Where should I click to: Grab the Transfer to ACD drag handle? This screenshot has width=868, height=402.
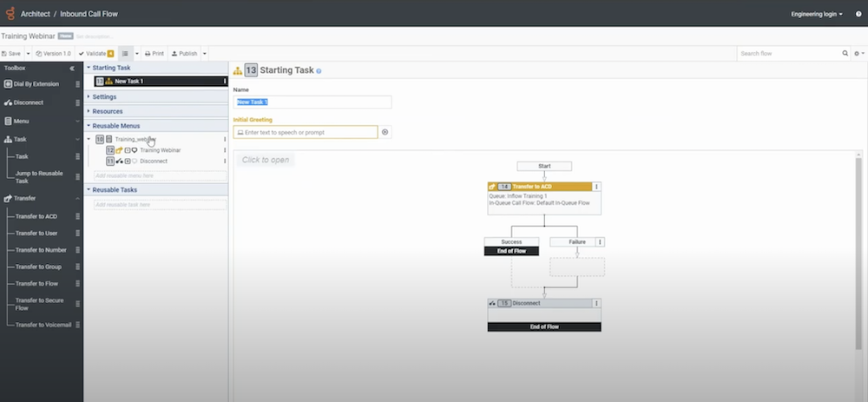pos(77,216)
